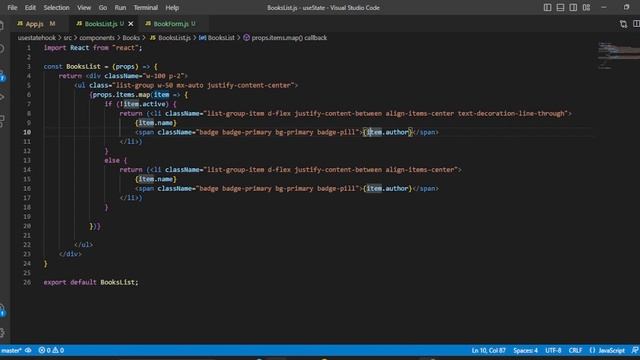
Task: Click the Split Editor Right icon
Action: (636, 24)
